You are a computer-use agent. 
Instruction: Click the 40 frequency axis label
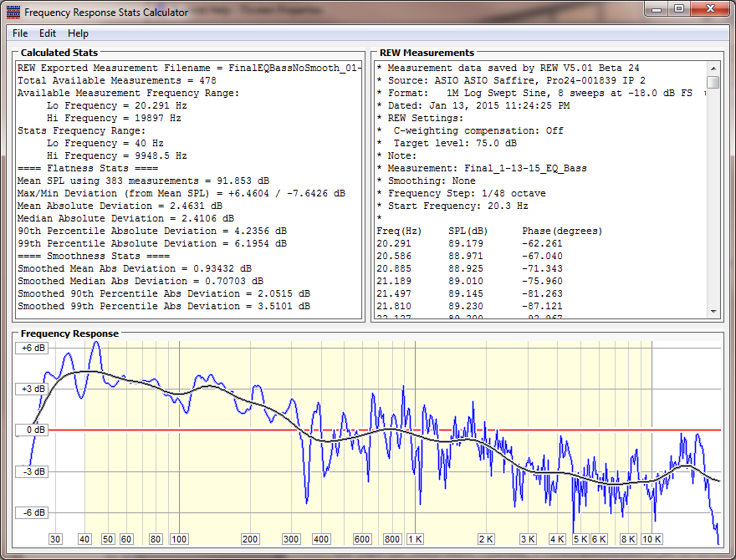point(84,539)
